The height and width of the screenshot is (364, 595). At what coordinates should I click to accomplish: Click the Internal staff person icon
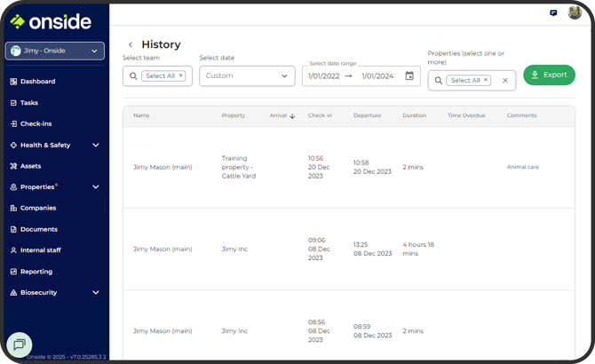click(x=13, y=250)
